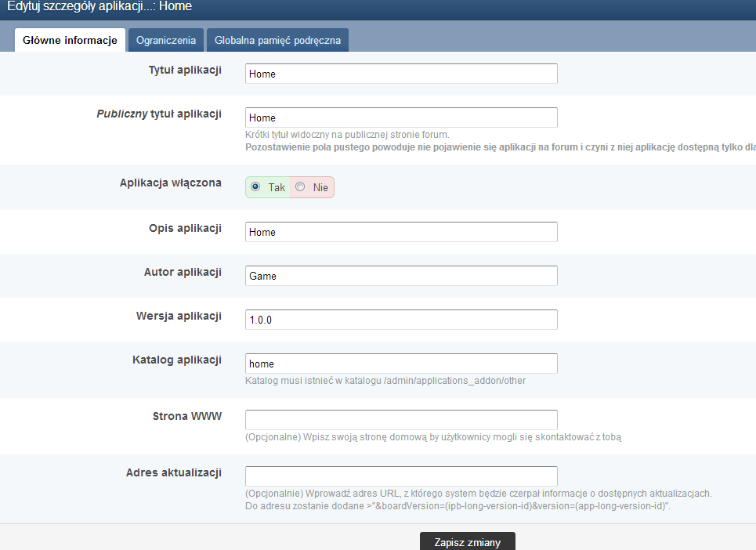Click the Adres aktualizacji label text
This screenshot has height=550, width=756.
click(173, 472)
